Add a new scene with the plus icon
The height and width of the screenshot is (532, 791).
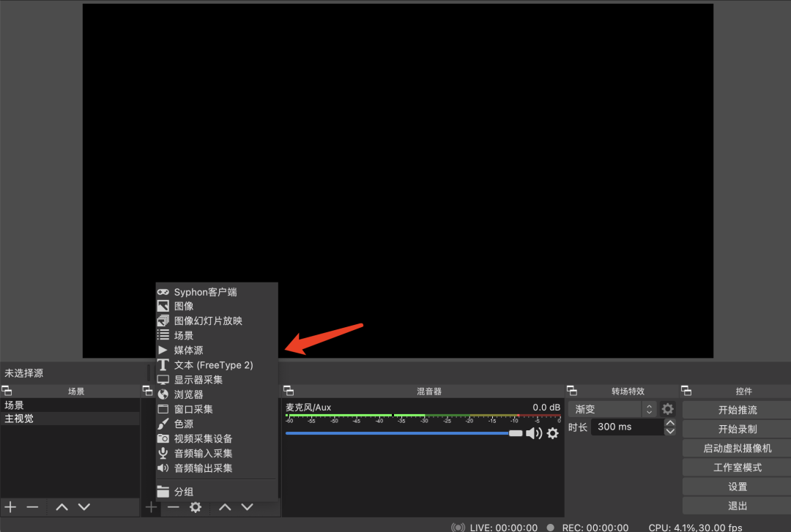pos(10,506)
